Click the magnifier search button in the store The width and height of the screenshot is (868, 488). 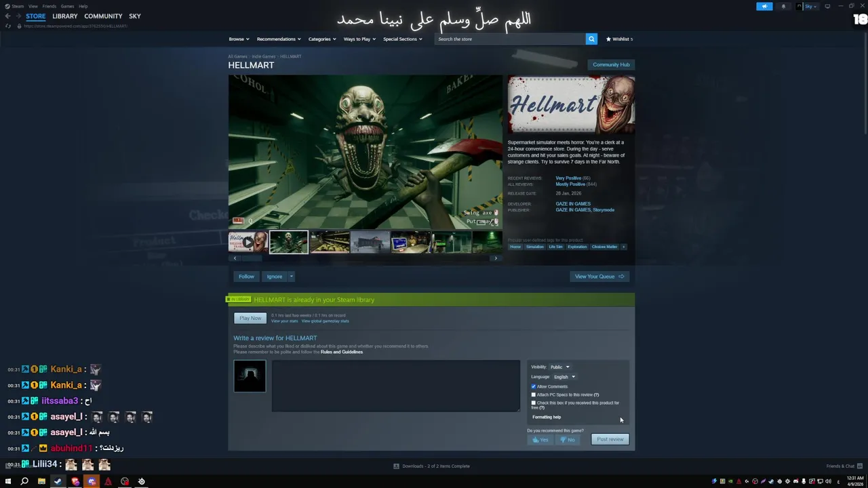pos(591,39)
